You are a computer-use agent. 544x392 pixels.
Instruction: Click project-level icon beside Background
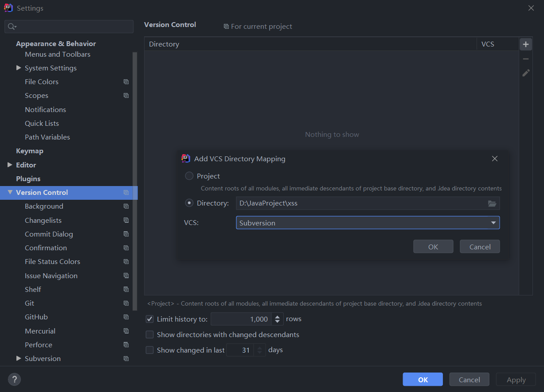point(126,206)
